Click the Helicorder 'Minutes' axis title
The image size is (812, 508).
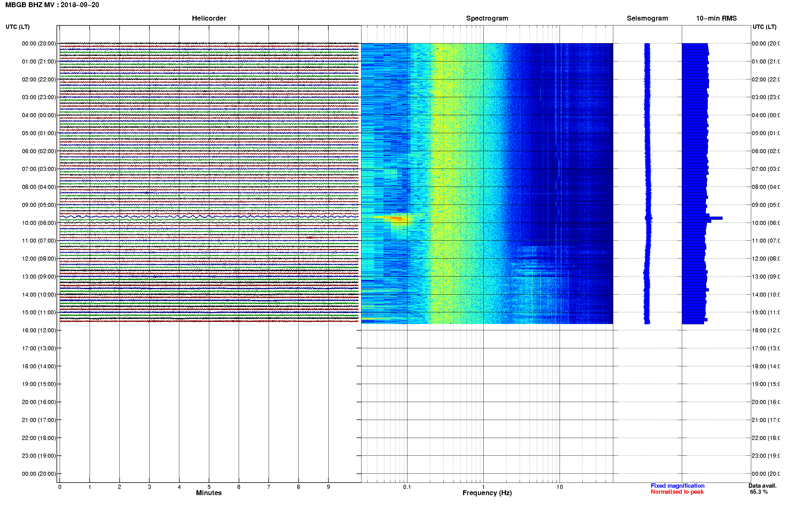coord(209,493)
